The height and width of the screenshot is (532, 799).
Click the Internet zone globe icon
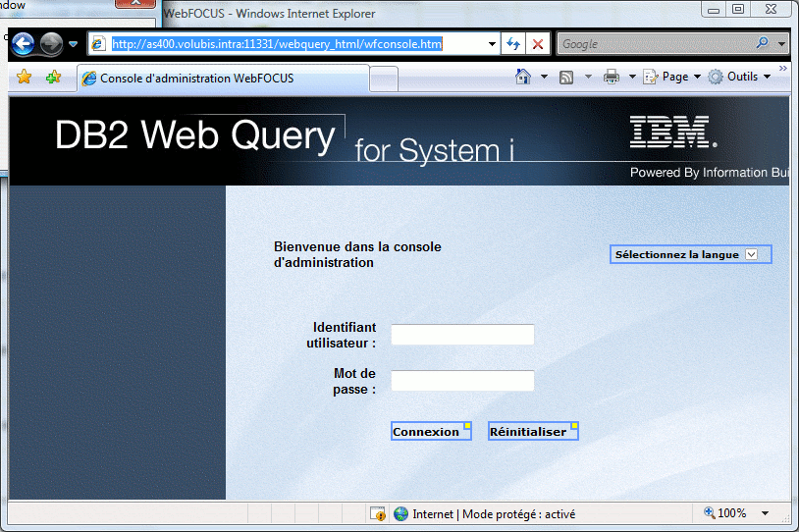tap(401, 513)
